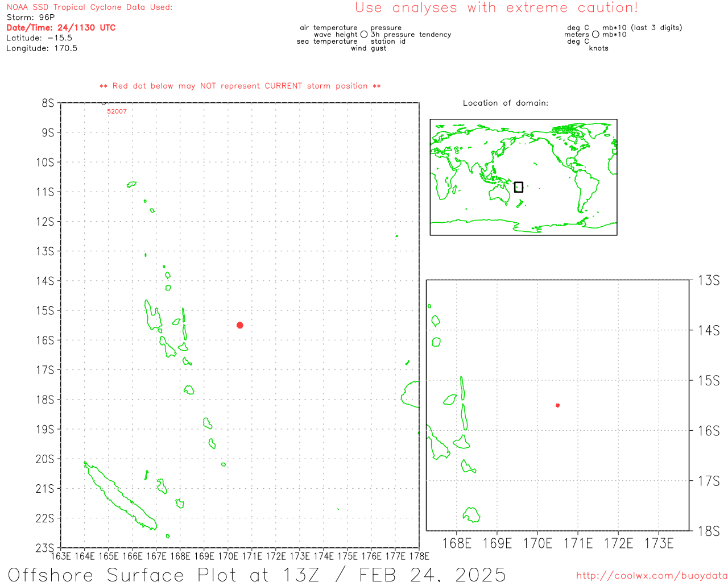Click the 173E label on the inset map
This screenshot has width=728, height=582.
pyautogui.click(x=659, y=543)
